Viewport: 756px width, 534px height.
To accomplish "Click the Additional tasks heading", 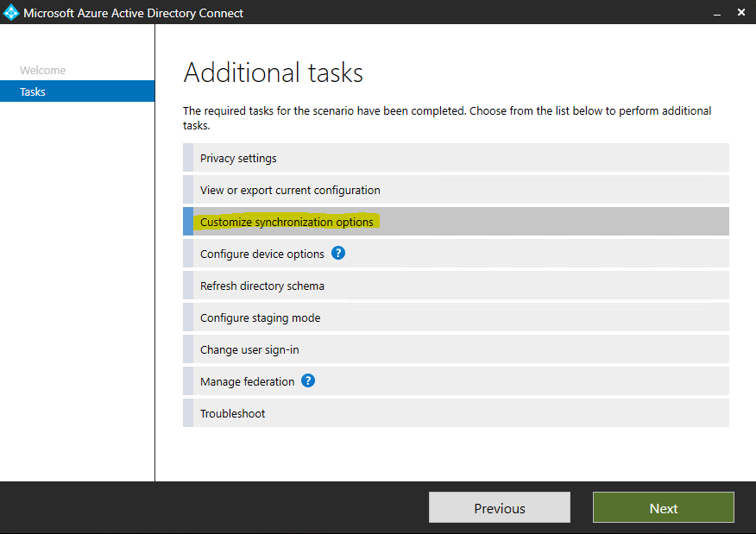I will [273, 72].
